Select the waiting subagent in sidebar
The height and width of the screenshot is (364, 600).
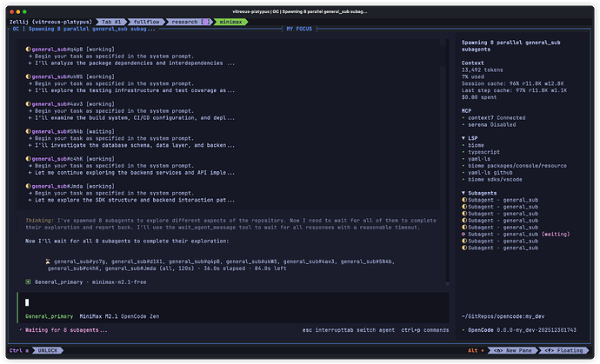click(516, 234)
